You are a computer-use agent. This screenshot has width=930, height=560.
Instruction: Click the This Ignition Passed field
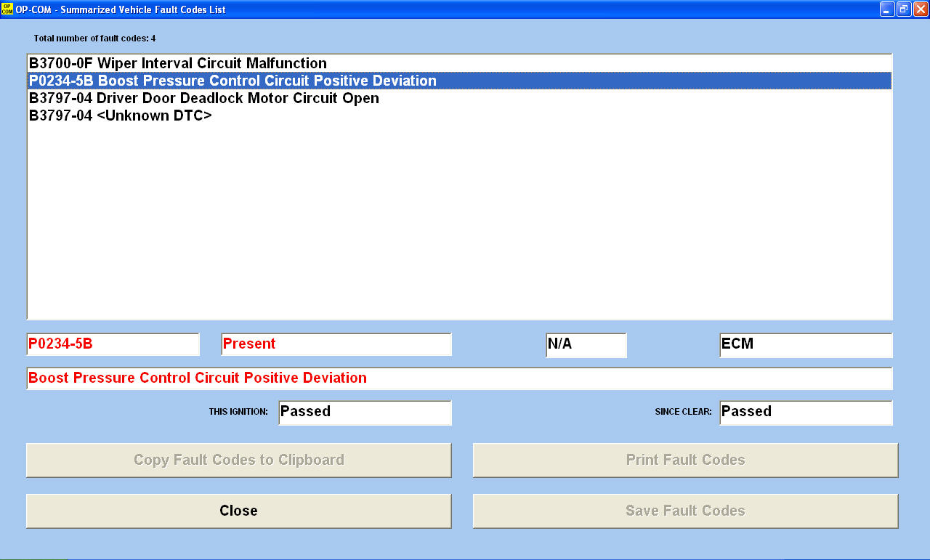(365, 413)
